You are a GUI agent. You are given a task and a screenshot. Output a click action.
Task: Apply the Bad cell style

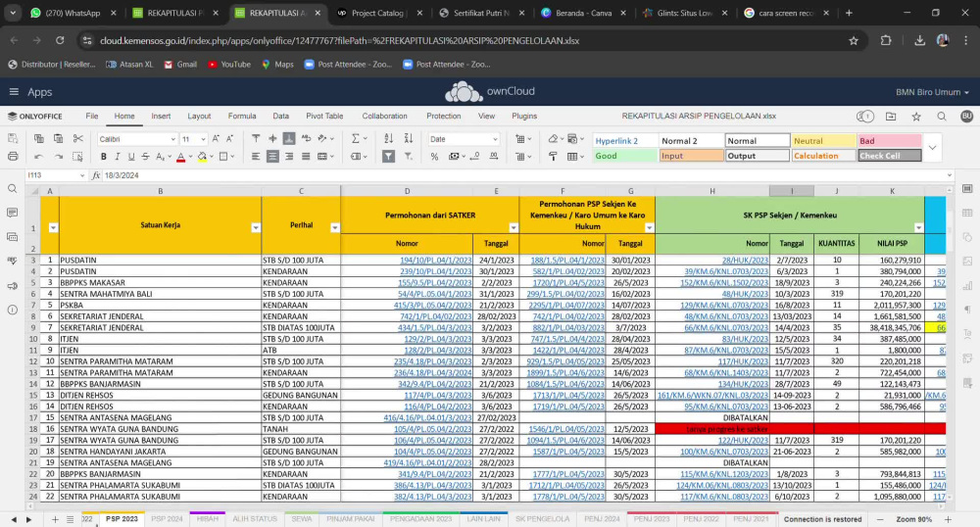[x=890, y=140]
